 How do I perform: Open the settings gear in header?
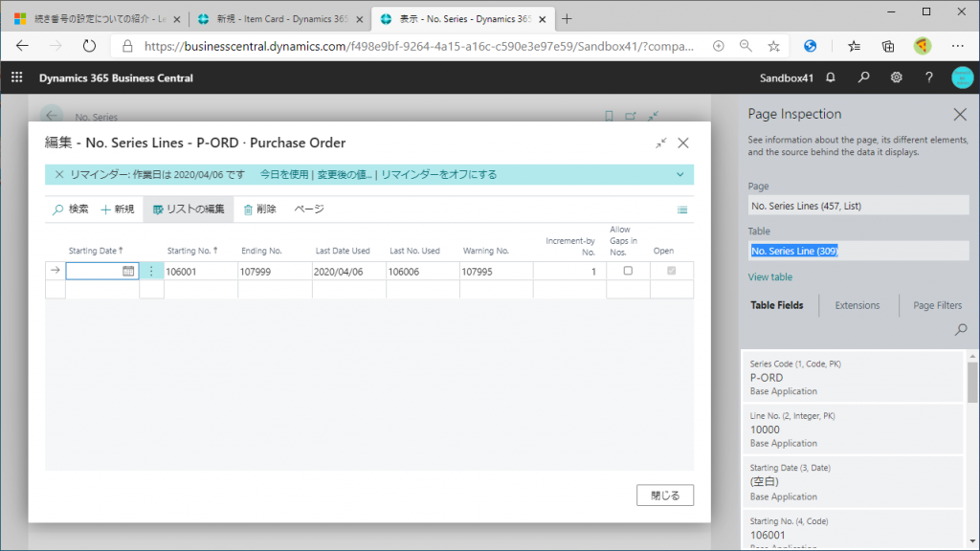[896, 77]
